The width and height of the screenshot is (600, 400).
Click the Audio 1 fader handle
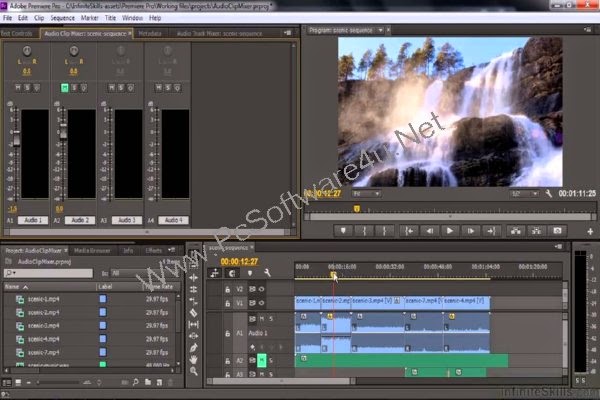[x=16, y=138]
